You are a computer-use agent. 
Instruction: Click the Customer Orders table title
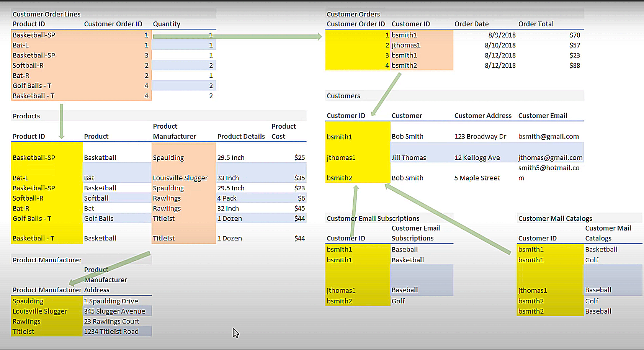pyautogui.click(x=353, y=14)
